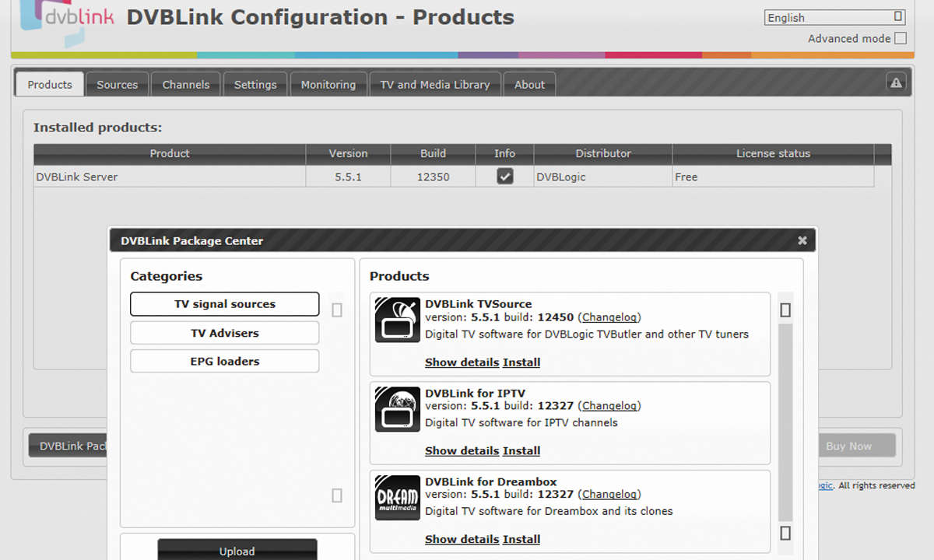
Task: Click the License status column header
Action: click(x=773, y=154)
